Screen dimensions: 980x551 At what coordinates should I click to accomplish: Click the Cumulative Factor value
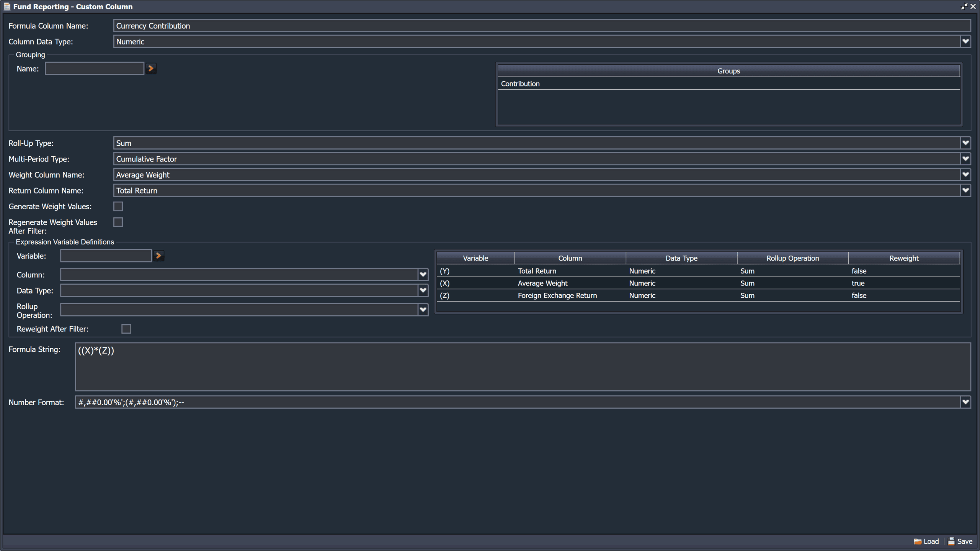coord(147,159)
